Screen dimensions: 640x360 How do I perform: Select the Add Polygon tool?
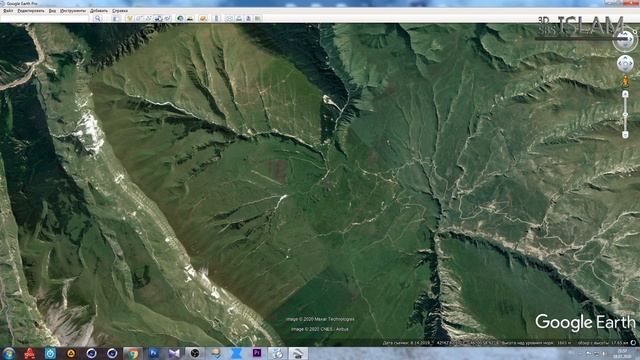pos(139,18)
